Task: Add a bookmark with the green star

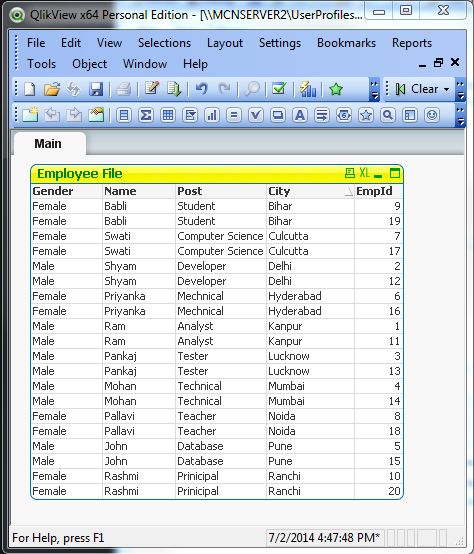Action: (336, 89)
